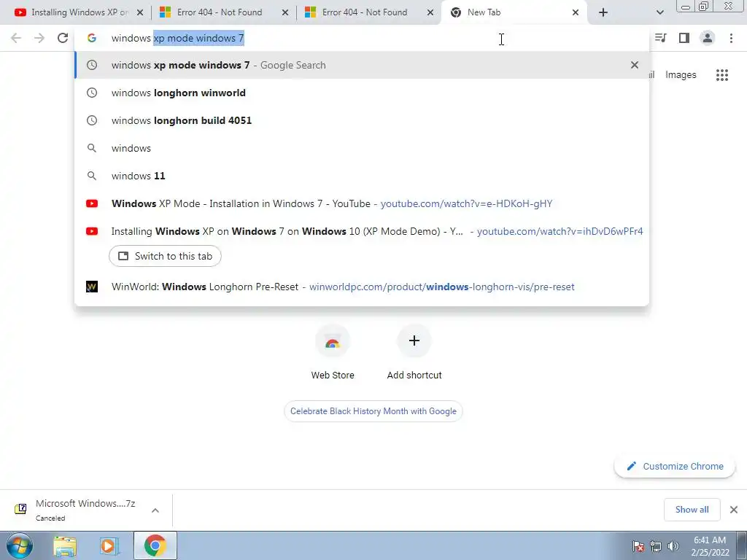Click 'Show all' downloads

click(x=692, y=510)
